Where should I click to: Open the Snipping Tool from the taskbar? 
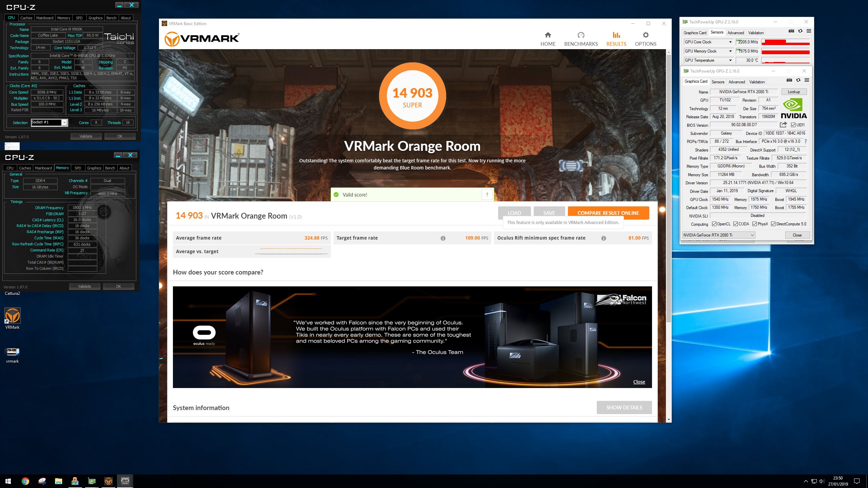[42, 481]
